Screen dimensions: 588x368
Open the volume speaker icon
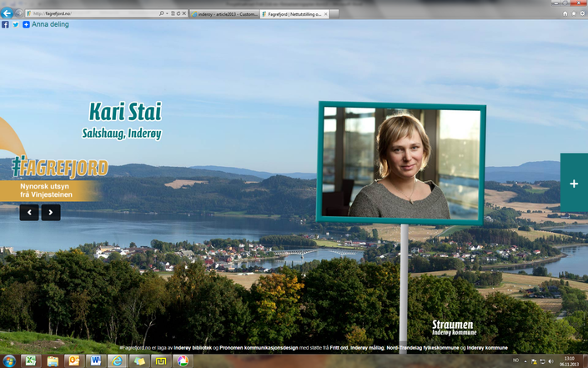pyautogui.click(x=550, y=361)
